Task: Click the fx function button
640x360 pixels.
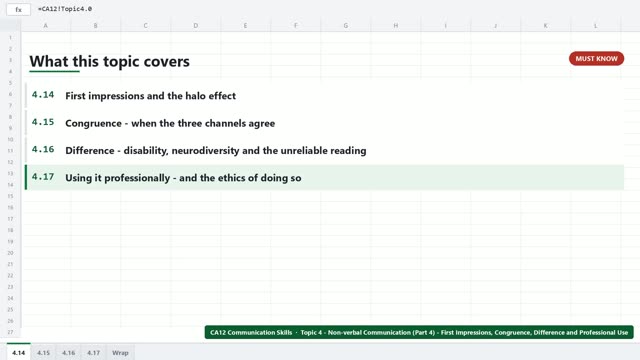Action: point(18,9)
